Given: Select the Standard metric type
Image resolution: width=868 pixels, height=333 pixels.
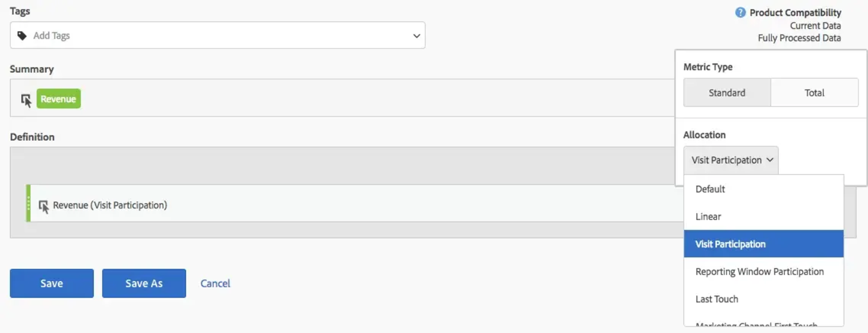Looking at the screenshot, I should pyautogui.click(x=726, y=92).
